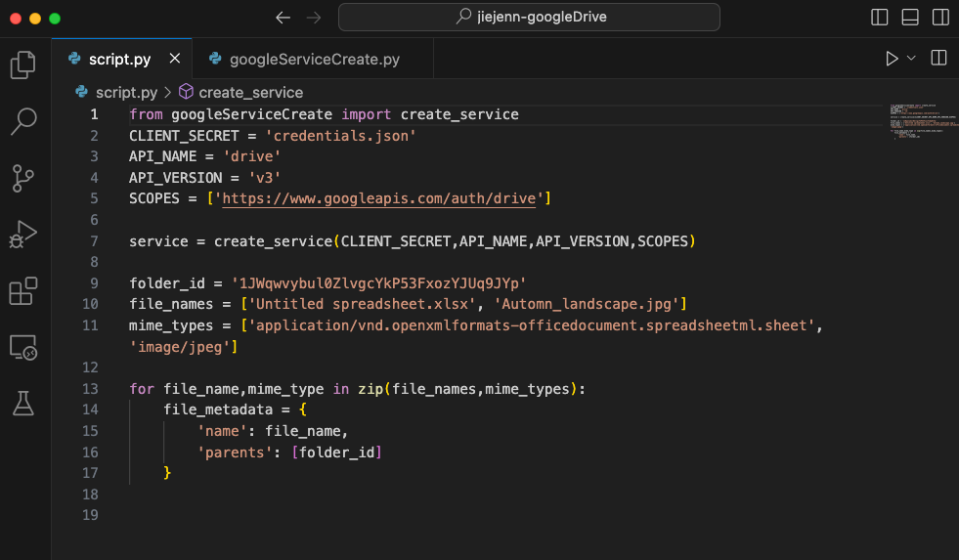Click line number 7 in the gutter

pyautogui.click(x=94, y=241)
